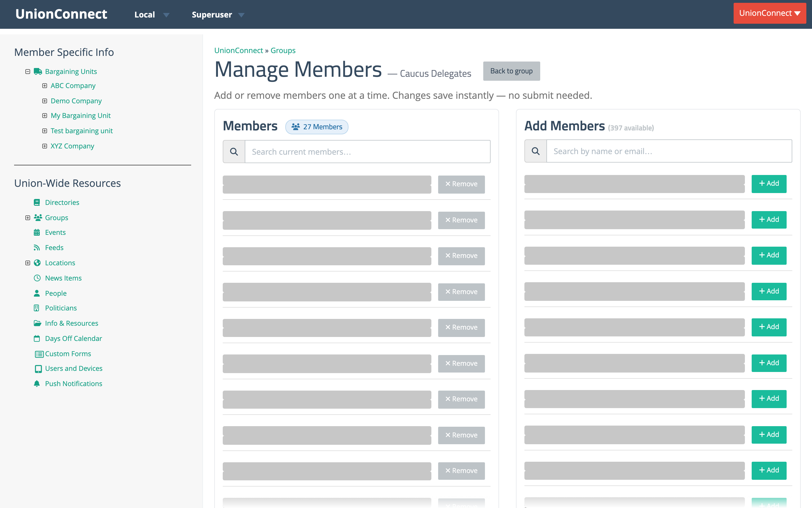Image resolution: width=812 pixels, height=508 pixels.
Task: Click the Feeds RSS icon
Action: click(37, 248)
